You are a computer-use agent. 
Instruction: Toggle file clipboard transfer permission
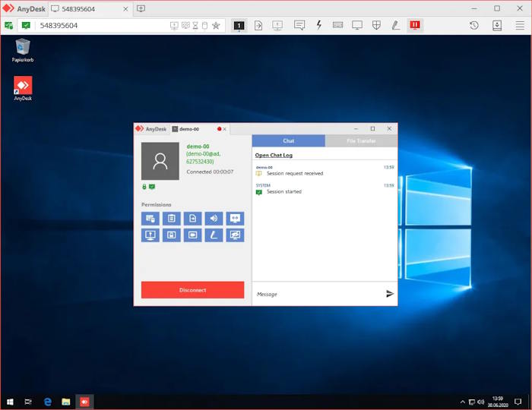(193, 219)
